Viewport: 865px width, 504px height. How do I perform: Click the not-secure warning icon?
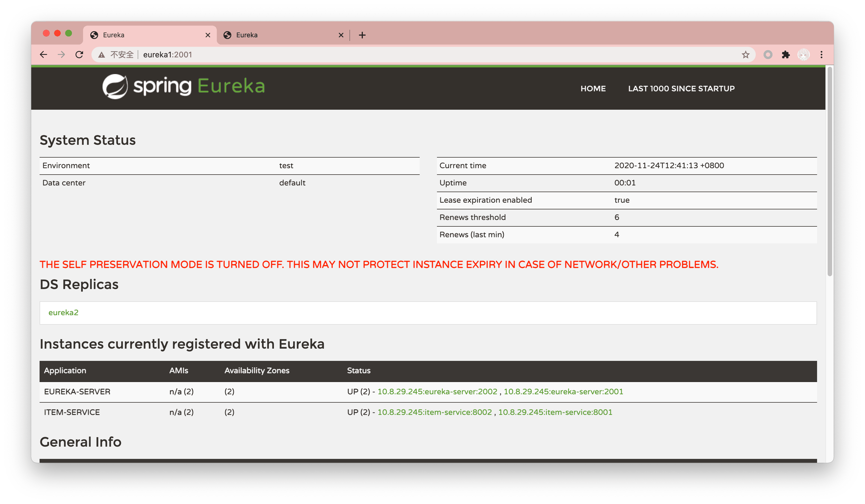[x=102, y=55]
